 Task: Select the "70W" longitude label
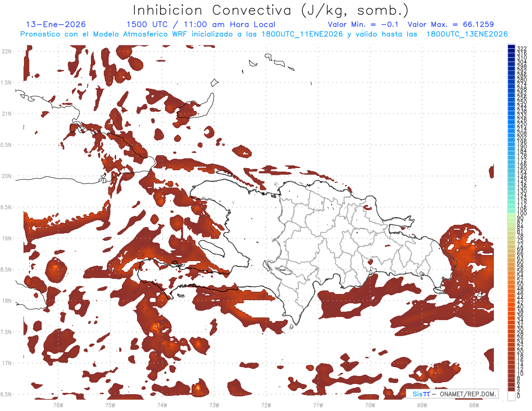pyautogui.click(x=370, y=405)
